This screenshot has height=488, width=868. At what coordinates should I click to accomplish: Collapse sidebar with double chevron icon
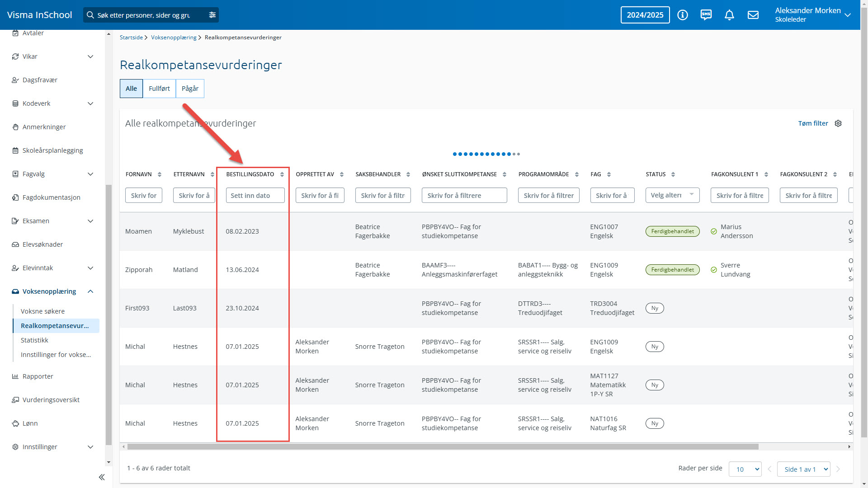102,477
